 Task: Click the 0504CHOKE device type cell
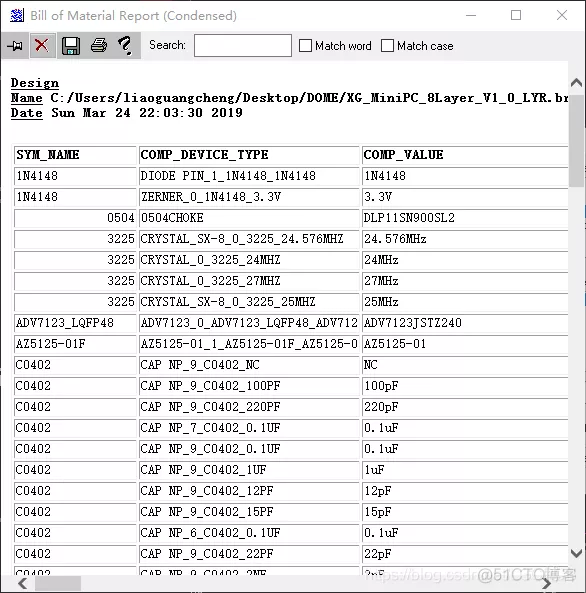point(249,218)
